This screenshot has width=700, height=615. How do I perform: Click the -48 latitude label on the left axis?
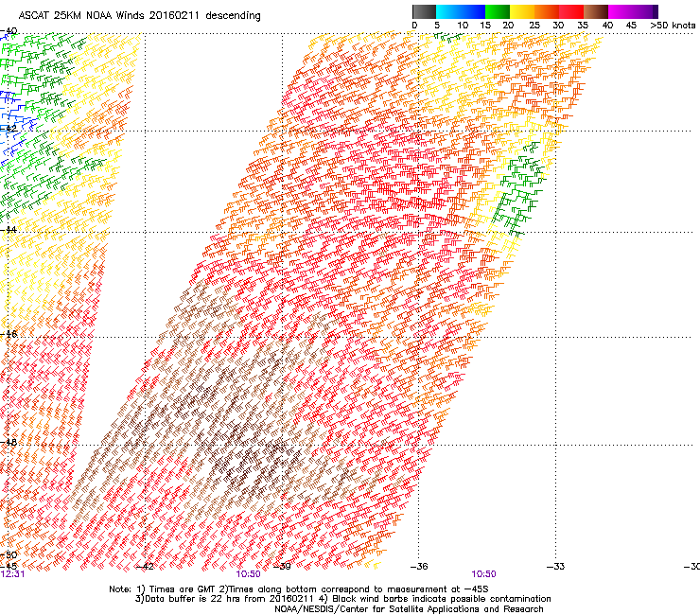pos(9,442)
